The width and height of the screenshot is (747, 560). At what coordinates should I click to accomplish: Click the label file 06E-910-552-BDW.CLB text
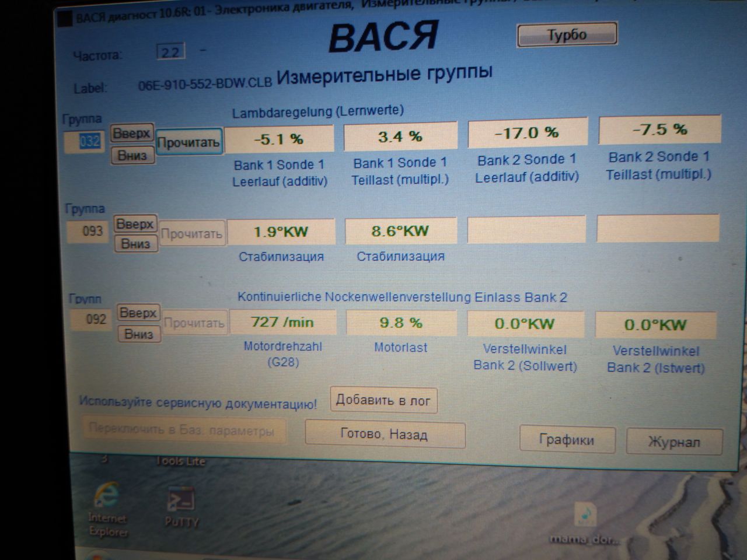[x=205, y=84]
